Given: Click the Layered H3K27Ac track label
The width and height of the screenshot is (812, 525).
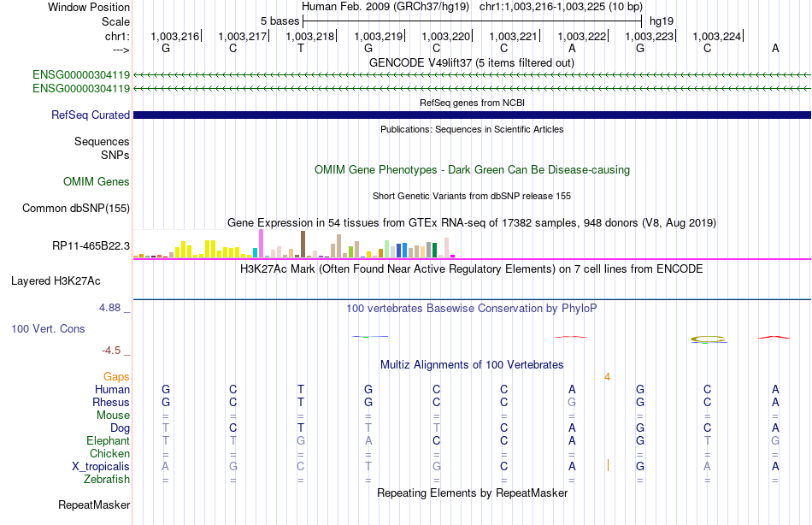Looking at the screenshot, I should coord(56,281).
